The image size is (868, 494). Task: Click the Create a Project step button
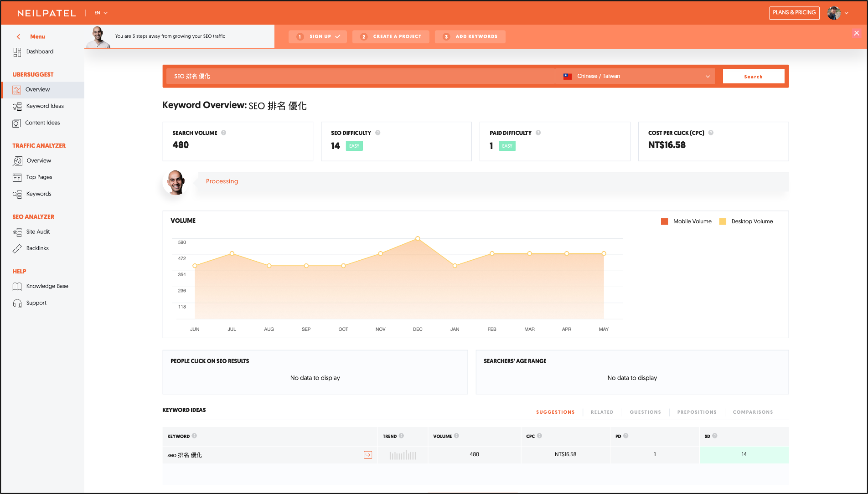pos(391,36)
